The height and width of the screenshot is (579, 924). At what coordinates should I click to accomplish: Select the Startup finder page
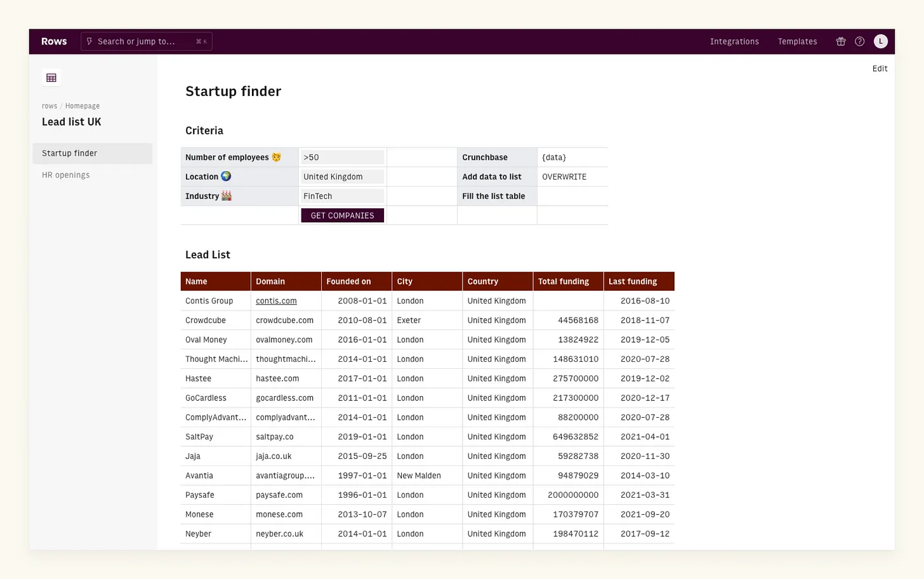[93, 153]
